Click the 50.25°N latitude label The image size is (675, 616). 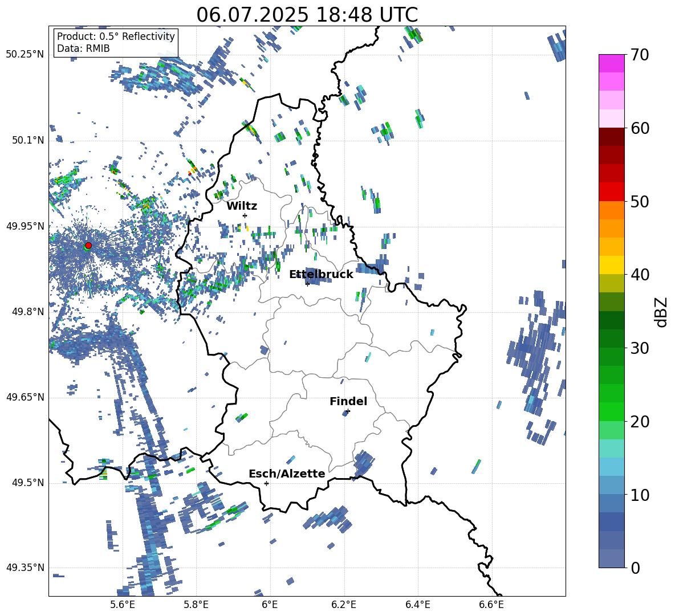25,55
